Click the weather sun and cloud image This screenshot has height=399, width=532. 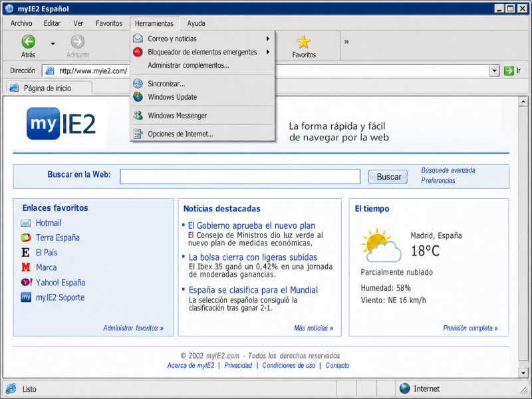381,245
